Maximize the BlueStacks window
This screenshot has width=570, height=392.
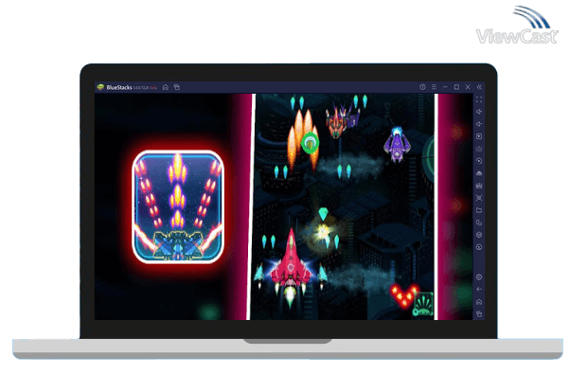pos(456,87)
